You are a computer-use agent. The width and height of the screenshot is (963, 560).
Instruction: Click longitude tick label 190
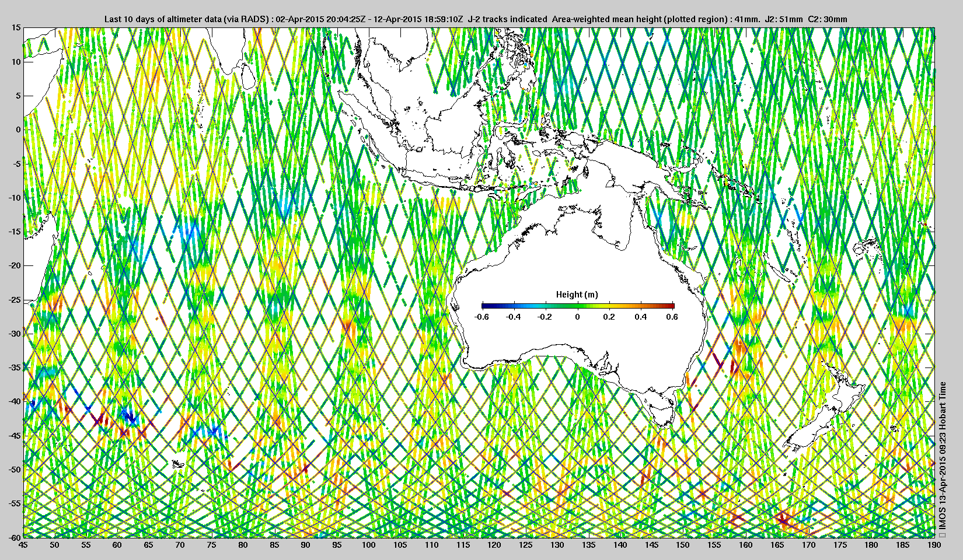(934, 545)
